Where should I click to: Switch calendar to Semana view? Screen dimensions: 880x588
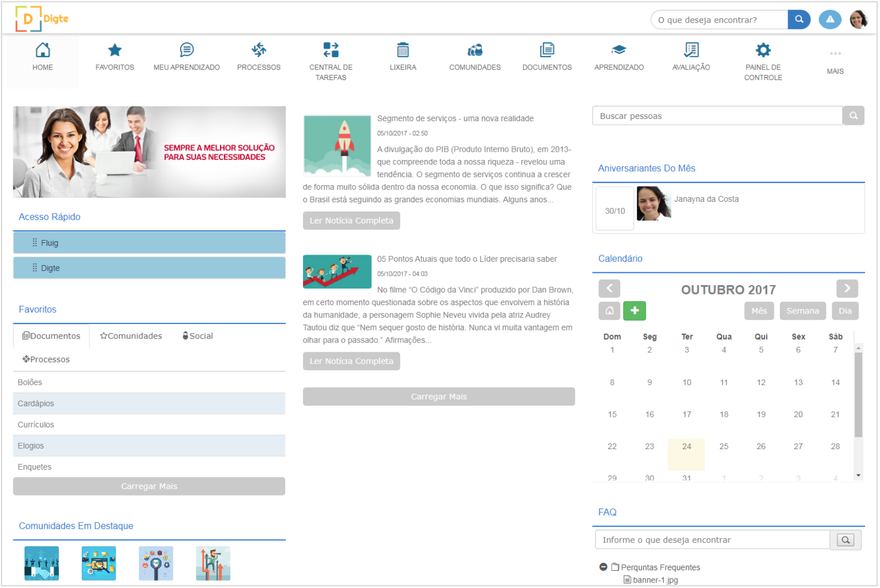pos(802,311)
